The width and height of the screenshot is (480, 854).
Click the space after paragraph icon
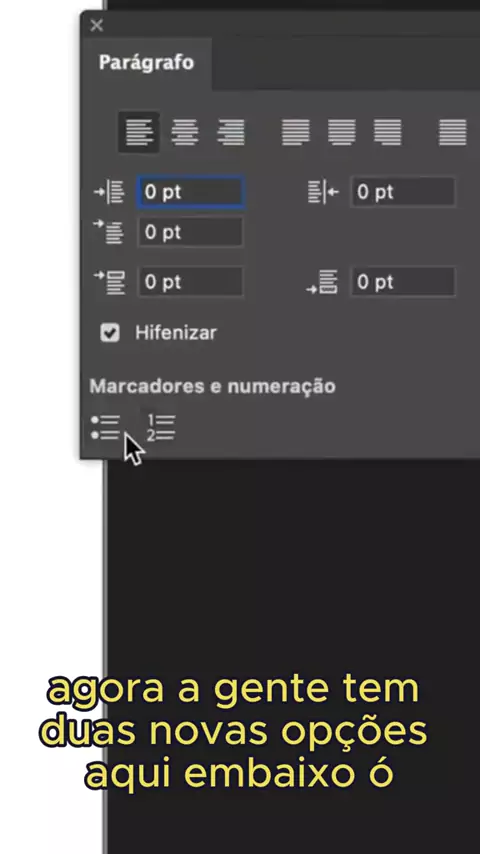[x=323, y=282]
